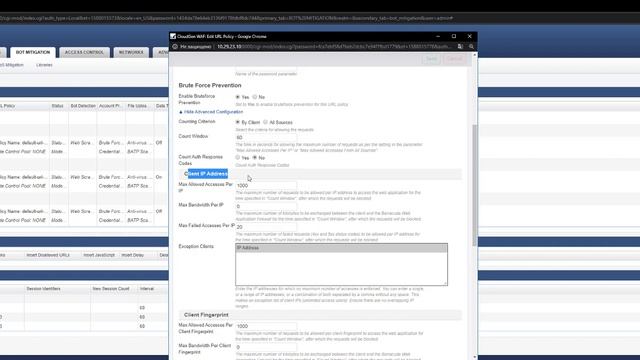Click the Insert Delay column header
This screenshot has height=360, width=640.
point(133,255)
